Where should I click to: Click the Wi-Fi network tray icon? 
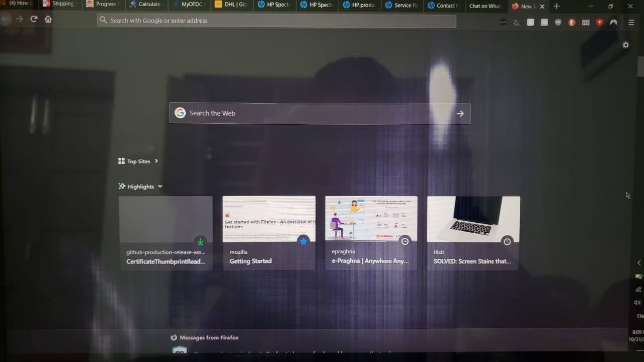(638, 290)
